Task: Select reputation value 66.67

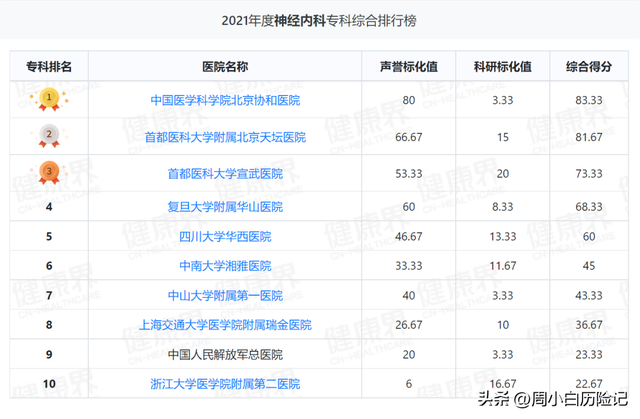Action: click(409, 137)
